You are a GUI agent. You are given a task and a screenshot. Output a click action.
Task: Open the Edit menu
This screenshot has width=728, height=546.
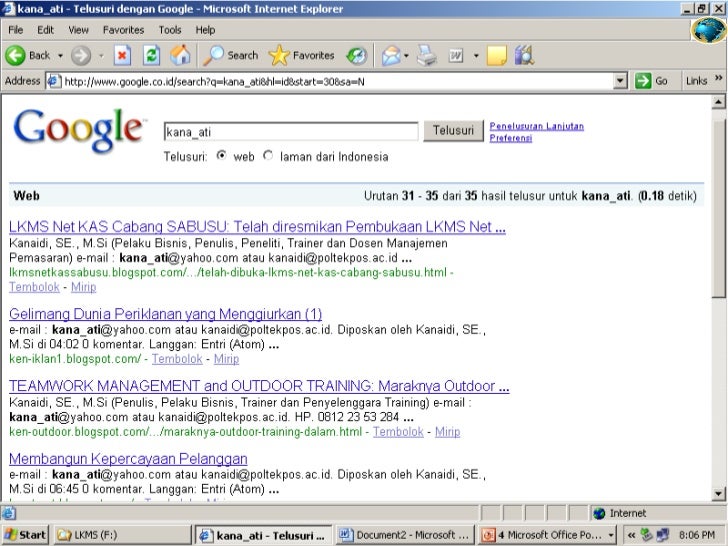[x=46, y=30]
